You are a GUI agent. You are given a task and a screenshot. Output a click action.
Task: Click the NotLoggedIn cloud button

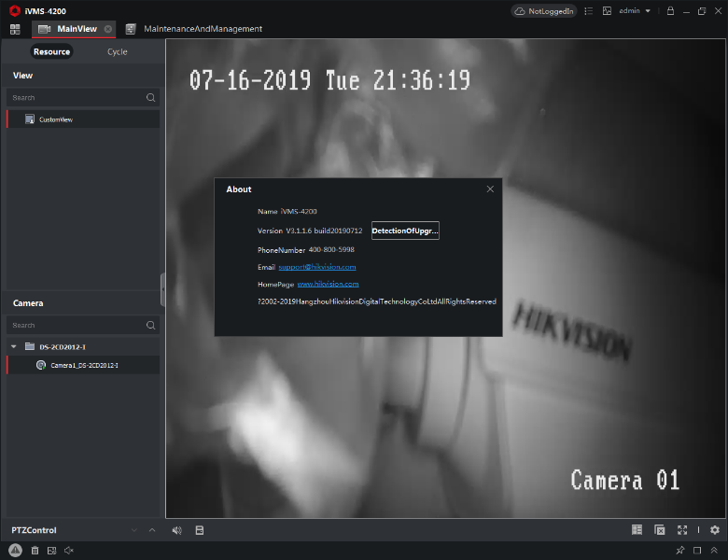point(544,10)
